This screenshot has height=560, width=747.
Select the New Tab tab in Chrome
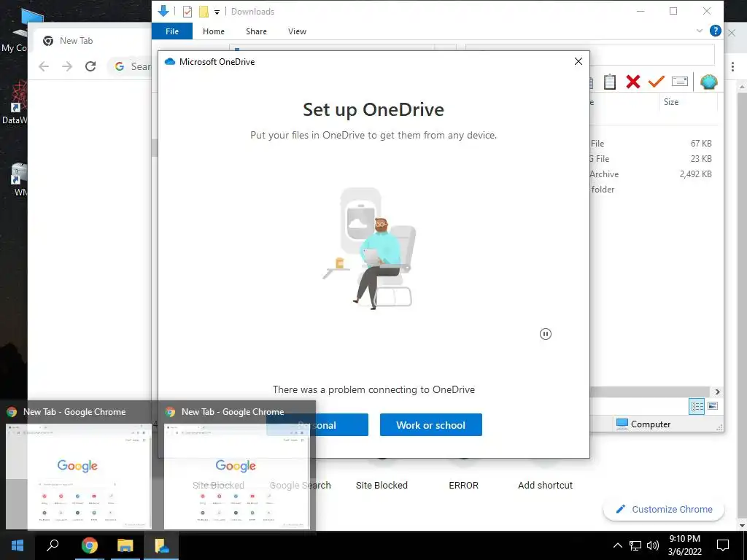(76, 41)
